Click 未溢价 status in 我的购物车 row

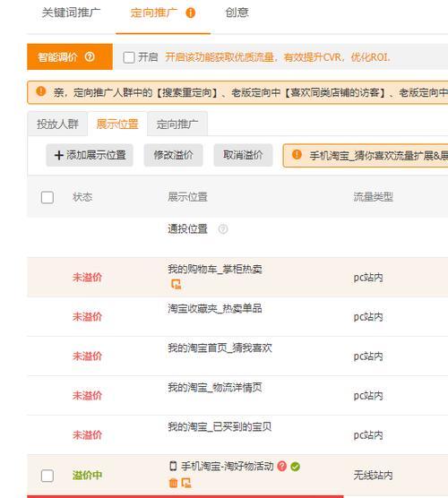coord(87,278)
